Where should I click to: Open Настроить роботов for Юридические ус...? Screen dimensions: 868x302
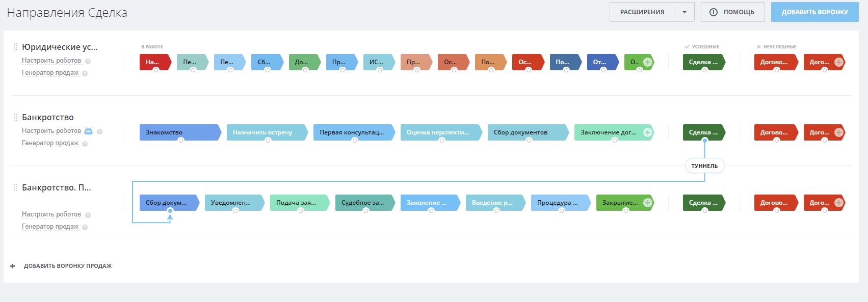click(x=51, y=61)
